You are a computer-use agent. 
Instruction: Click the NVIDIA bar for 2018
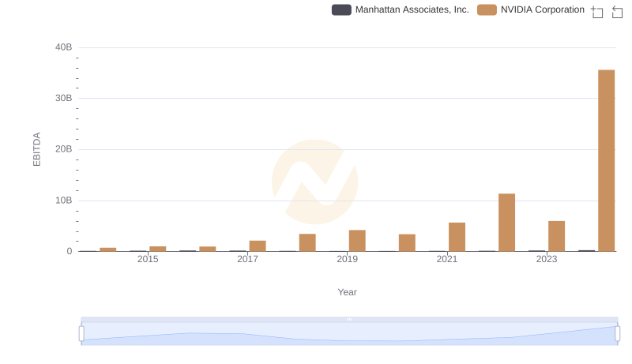tap(307, 242)
